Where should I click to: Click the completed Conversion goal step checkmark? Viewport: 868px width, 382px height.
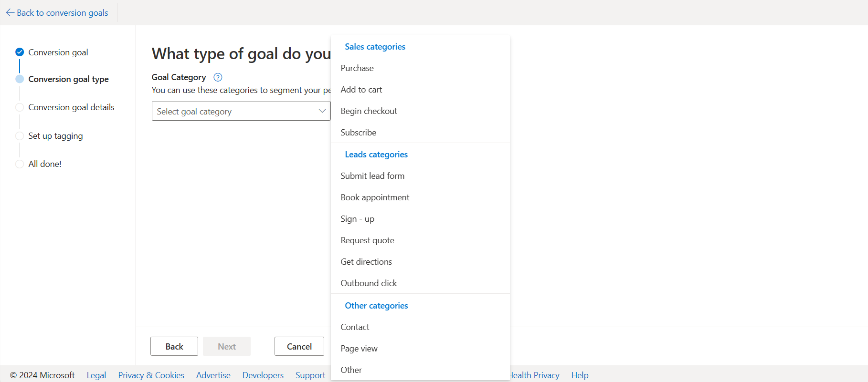(x=20, y=52)
